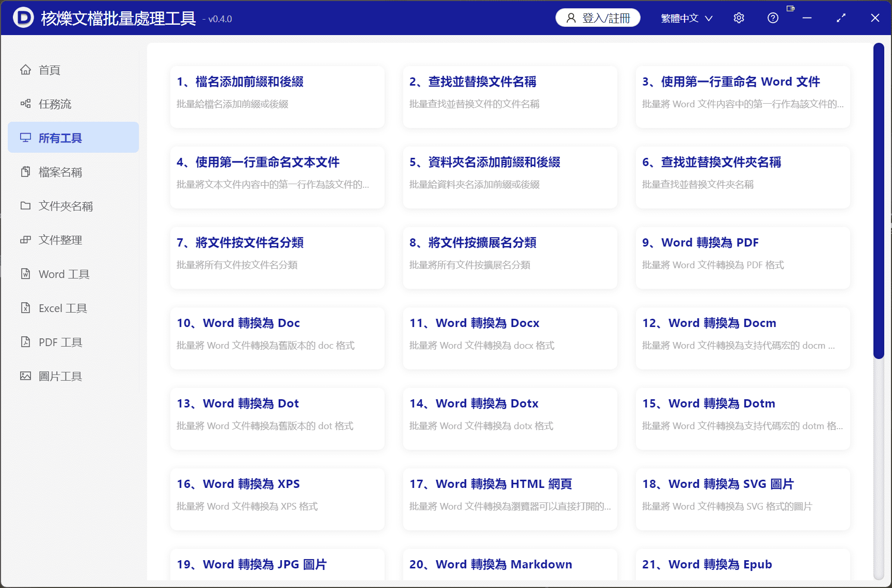Click the home icon beside 首頁
892x588 pixels.
(25, 70)
